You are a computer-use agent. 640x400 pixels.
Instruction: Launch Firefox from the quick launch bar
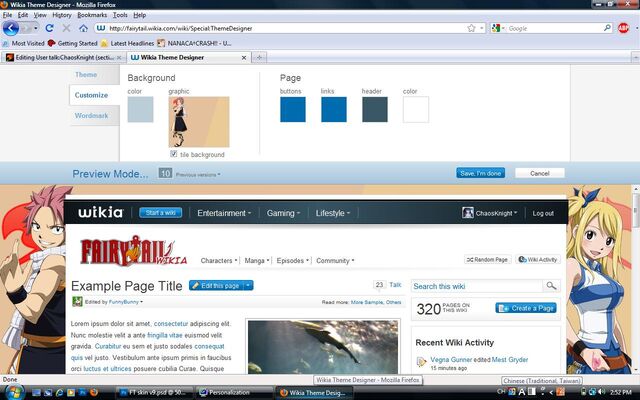click(93, 393)
